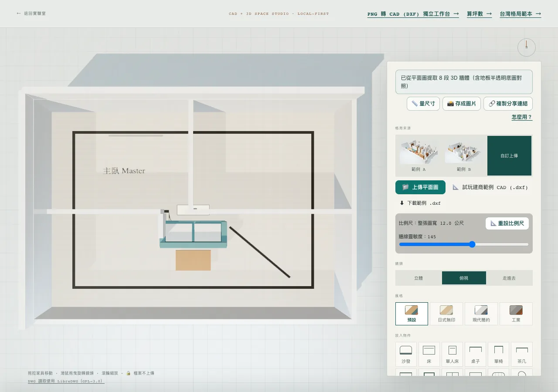Click the 上傳平面圖 upload button
This screenshot has height=392, width=558.
(420, 187)
